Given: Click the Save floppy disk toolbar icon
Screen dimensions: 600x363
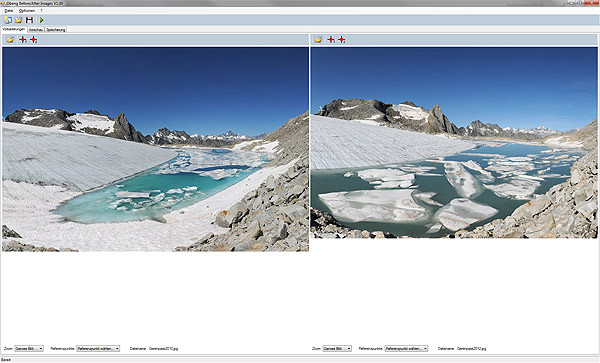Looking at the screenshot, I should click(x=29, y=20).
